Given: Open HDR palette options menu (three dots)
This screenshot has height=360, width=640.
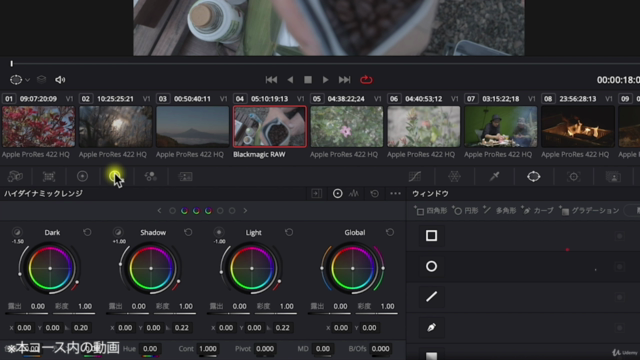Looking at the screenshot, I should tap(396, 193).
